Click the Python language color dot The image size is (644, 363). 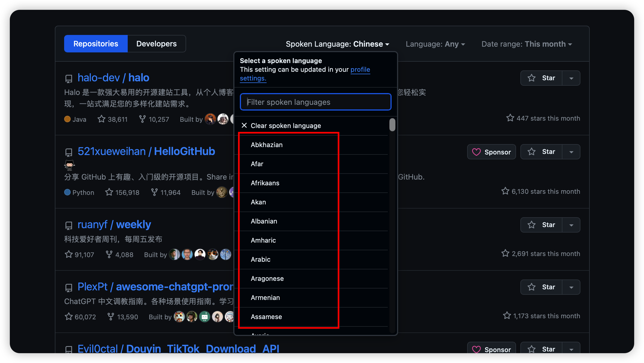point(67,192)
